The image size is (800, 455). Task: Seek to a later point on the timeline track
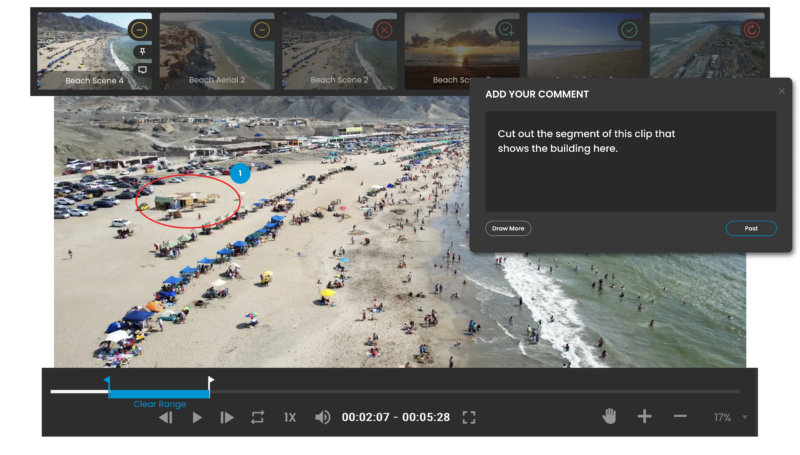[474, 392]
